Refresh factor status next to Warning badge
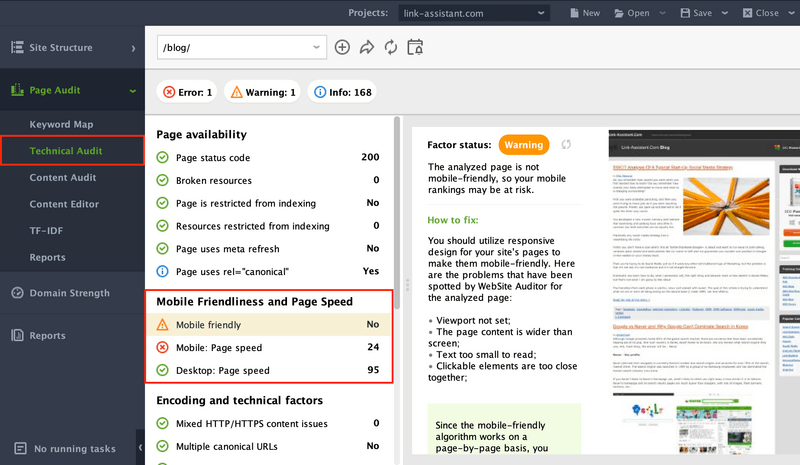This screenshot has height=465, width=800. (x=568, y=144)
